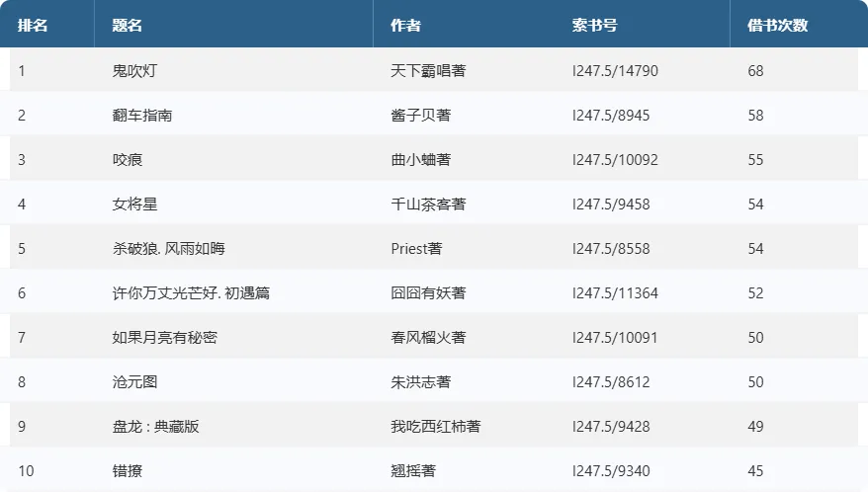Click rank number 6 in 许你万丈光芒好 row
Image resolution: width=868 pixels, height=492 pixels.
[22, 293]
